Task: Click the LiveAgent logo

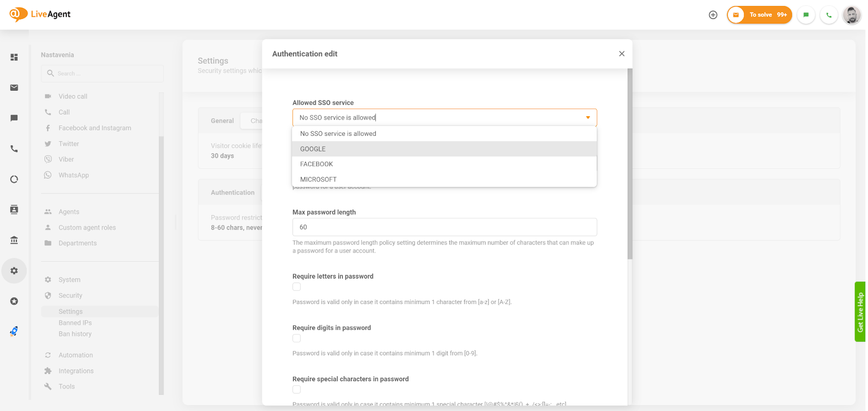Action: (x=40, y=14)
